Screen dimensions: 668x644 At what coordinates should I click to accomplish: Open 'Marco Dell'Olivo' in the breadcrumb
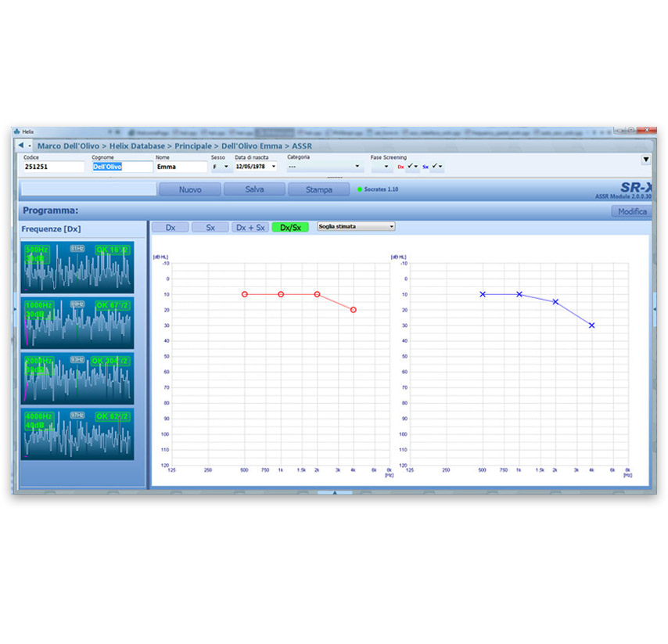68,146
